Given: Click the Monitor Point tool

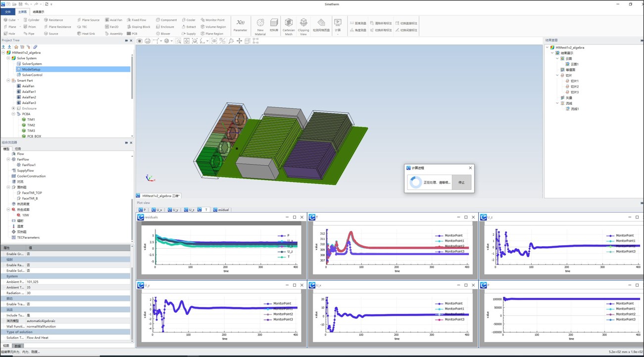Looking at the screenshot, I should point(212,20).
